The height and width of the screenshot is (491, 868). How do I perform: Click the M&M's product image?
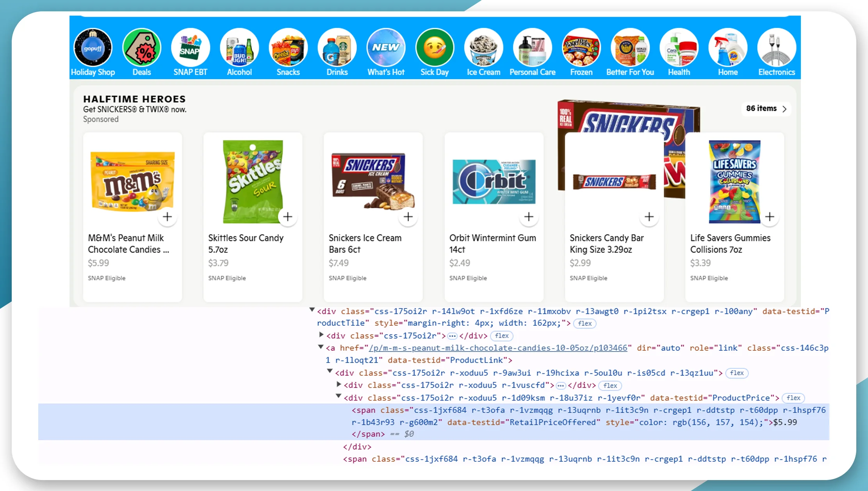tap(133, 182)
